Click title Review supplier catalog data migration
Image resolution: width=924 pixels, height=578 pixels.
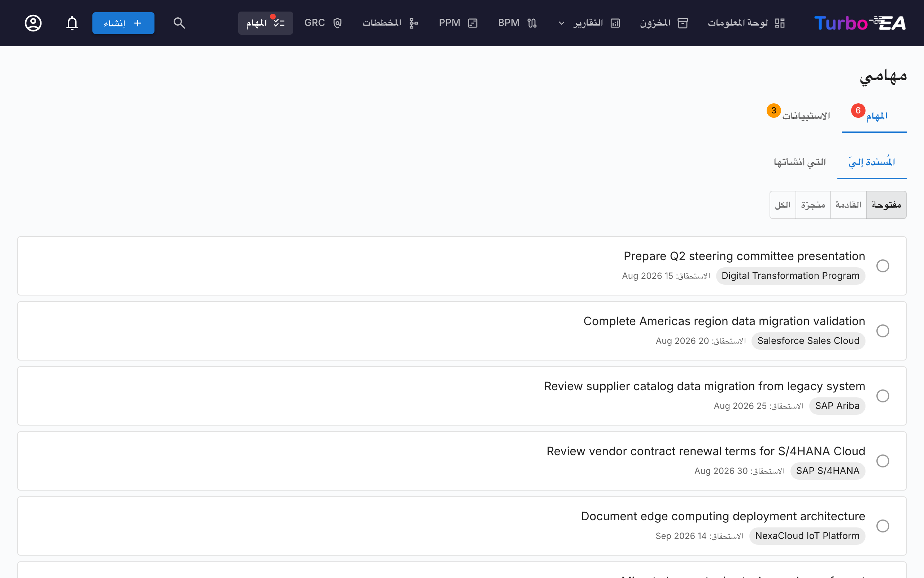pos(705,386)
